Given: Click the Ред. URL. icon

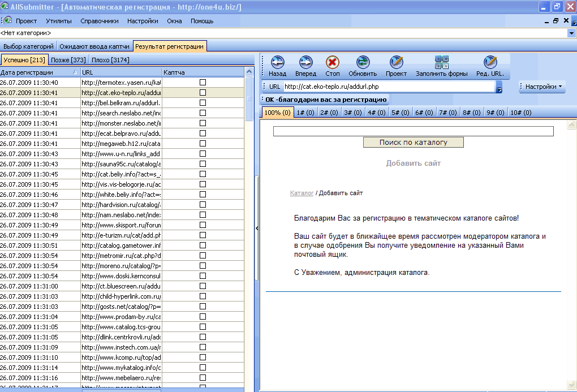Looking at the screenshot, I should pos(490,62).
